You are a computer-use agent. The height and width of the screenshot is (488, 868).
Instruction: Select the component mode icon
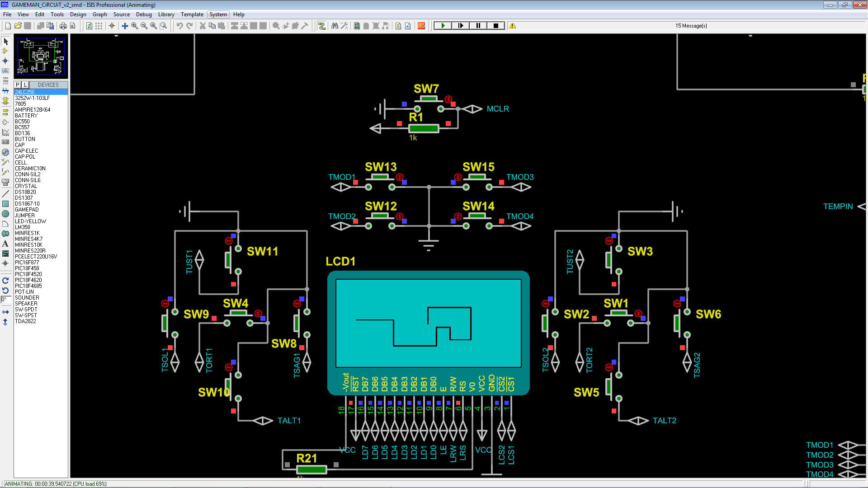point(5,51)
